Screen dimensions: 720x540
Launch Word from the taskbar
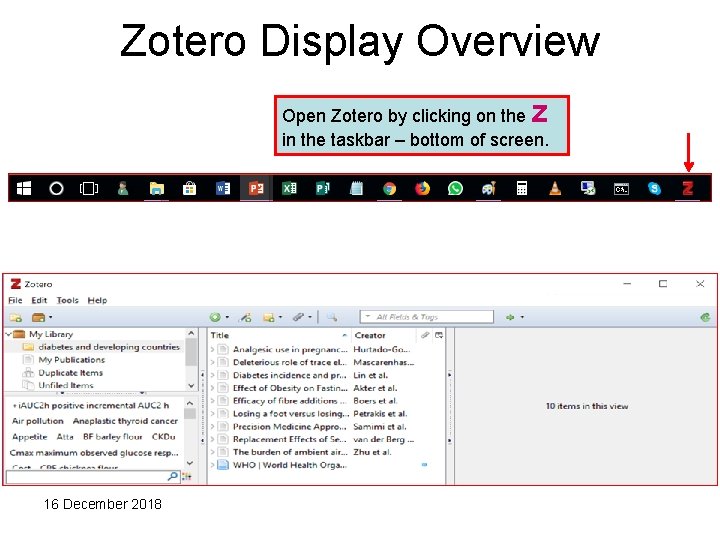point(223,188)
